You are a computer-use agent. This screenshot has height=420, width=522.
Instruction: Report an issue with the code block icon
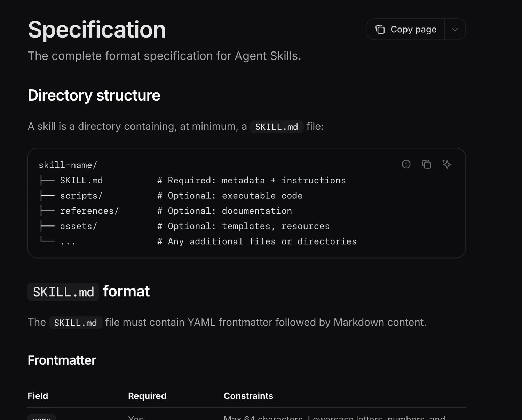[x=406, y=164]
